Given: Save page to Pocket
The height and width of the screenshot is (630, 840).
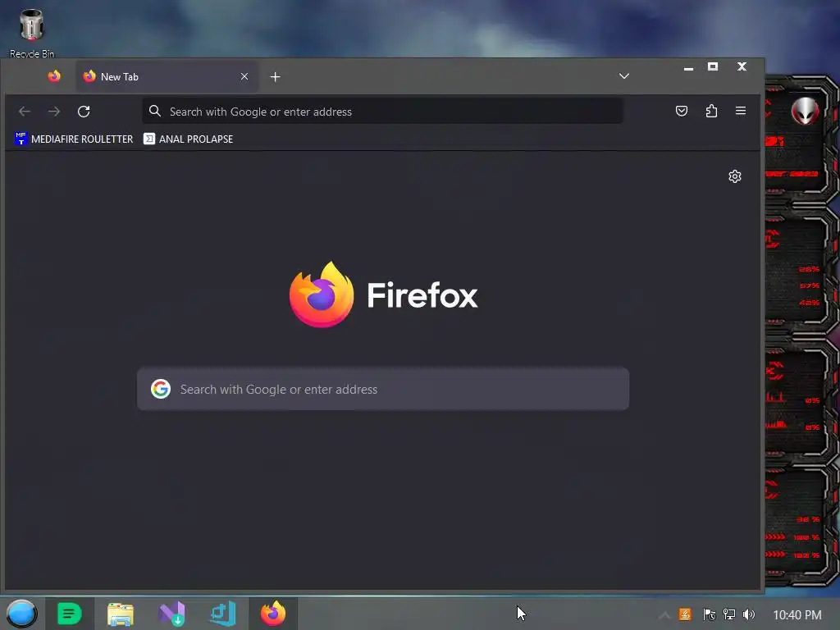Looking at the screenshot, I should pyautogui.click(x=682, y=111).
